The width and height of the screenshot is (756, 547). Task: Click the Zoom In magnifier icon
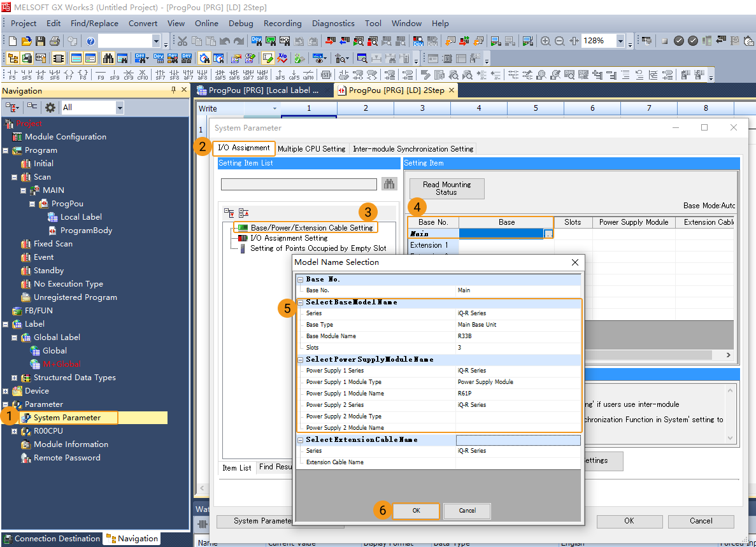tap(546, 41)
